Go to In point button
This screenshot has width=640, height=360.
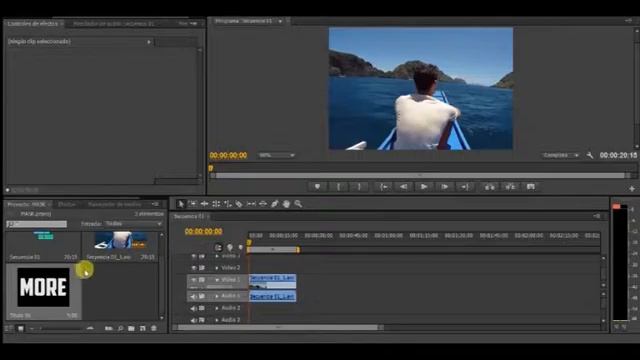click(384, 187)
